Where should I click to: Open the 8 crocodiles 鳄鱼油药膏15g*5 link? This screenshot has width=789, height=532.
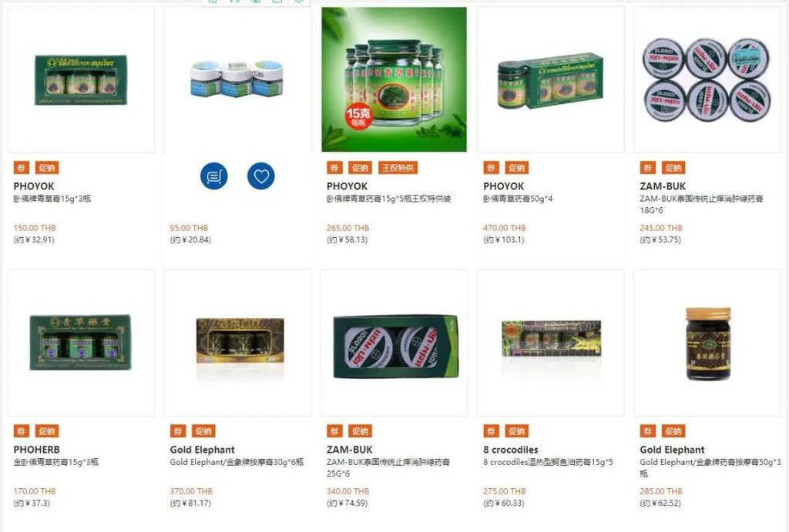pos(548,462)
